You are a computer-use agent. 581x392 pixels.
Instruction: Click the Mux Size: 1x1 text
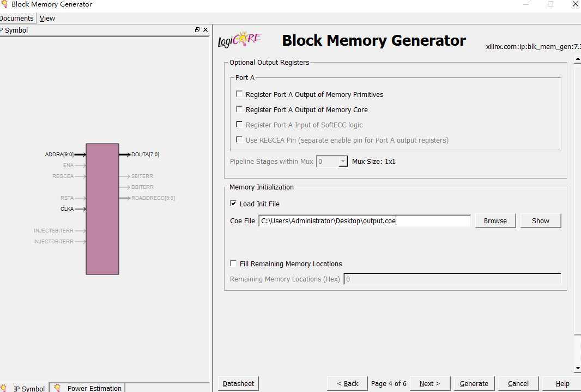point(373,161)
